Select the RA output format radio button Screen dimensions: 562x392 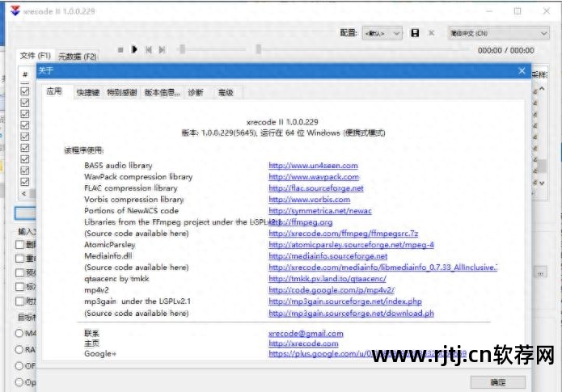(x=19, y=349)
